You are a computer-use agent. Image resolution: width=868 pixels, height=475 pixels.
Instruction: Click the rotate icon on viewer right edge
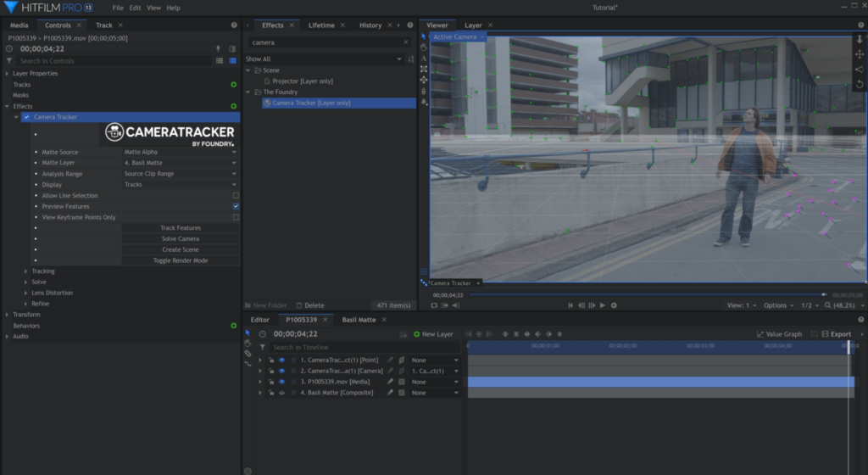click(x=860, y=84)
